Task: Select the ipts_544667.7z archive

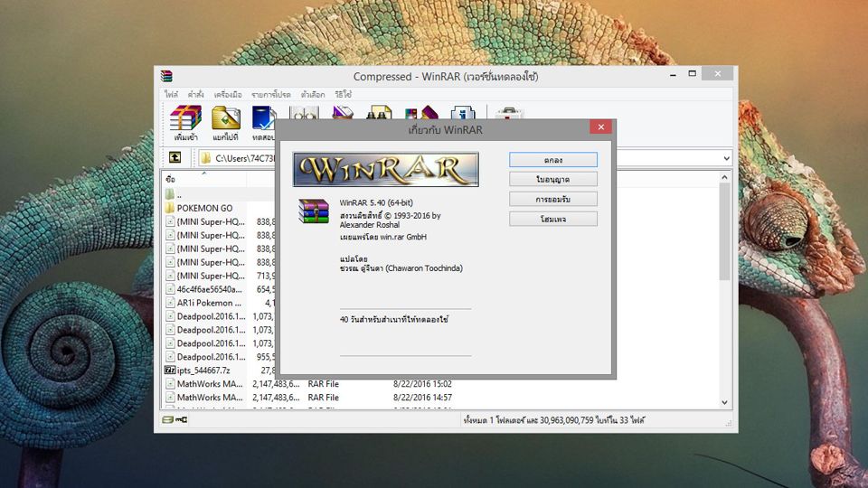Action: (x=205, y=371)
